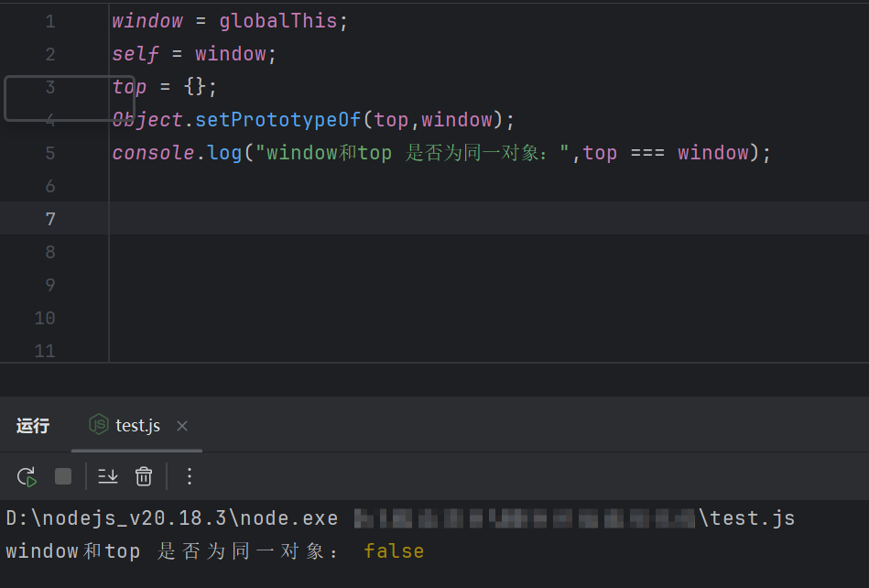This screenshot has width=869, height=588.
Task: Click the Rerun test.js icon
Action: pyautogui.click(x=27, y=476)
